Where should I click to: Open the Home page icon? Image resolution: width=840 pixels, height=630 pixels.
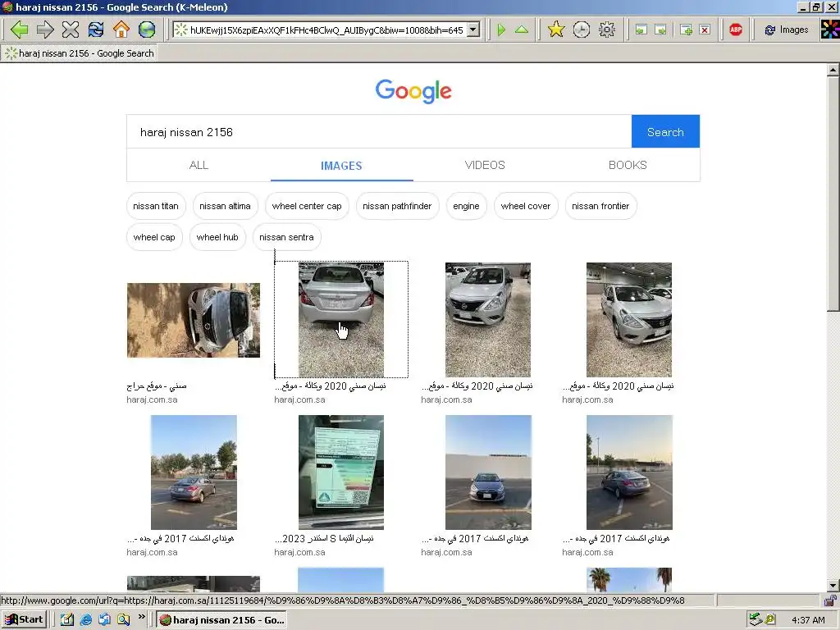pos(121,30)
